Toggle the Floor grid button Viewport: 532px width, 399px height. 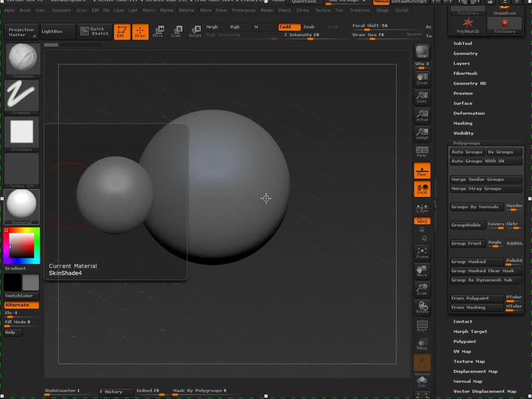pos(422,170)
